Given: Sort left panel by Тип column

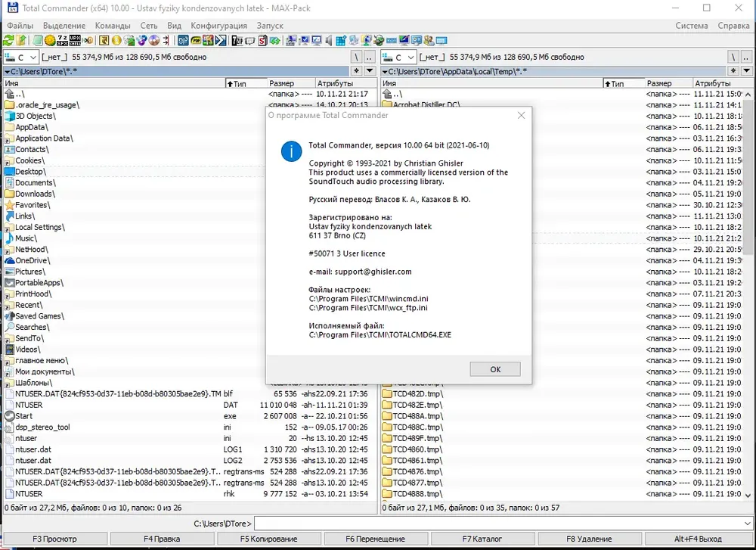Looking at the screenshot, I should click(x=246, y=83).
